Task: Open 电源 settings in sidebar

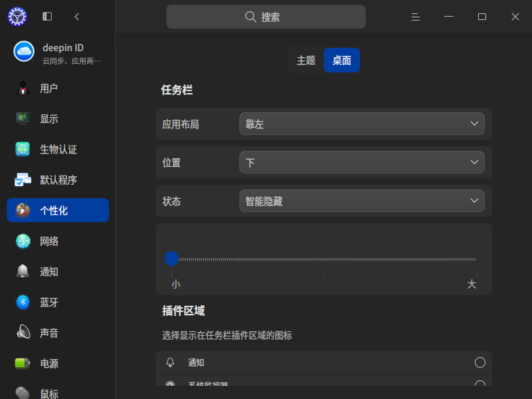Action: pos(58,363)
